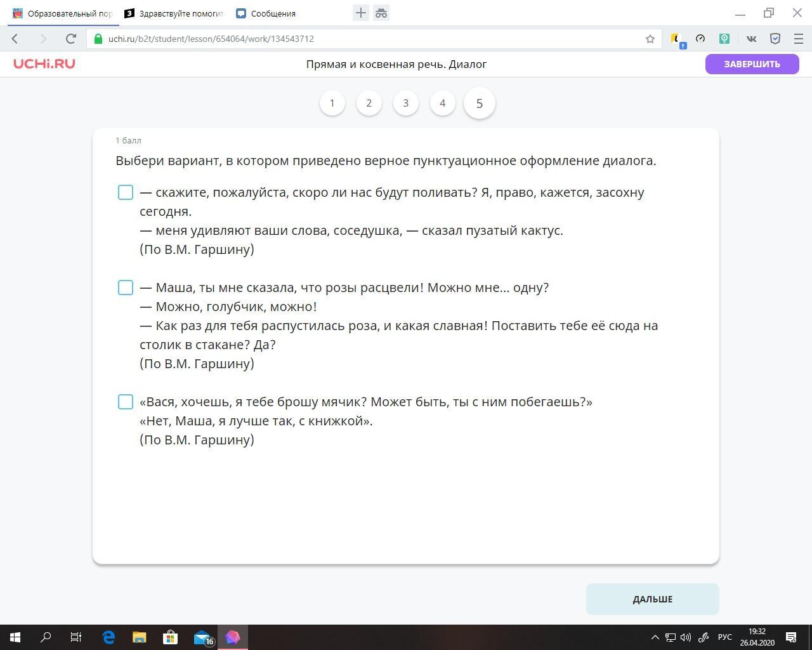Switch to the Образовательный портал tab
This screenshot has width=812, height=650.
62,13
